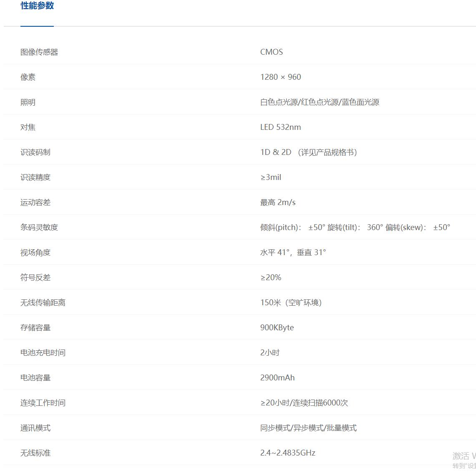Select the 性能参数 tab header
Image resolution: width=476 pixels, height=476 pixels.
(x=37, y=6)
